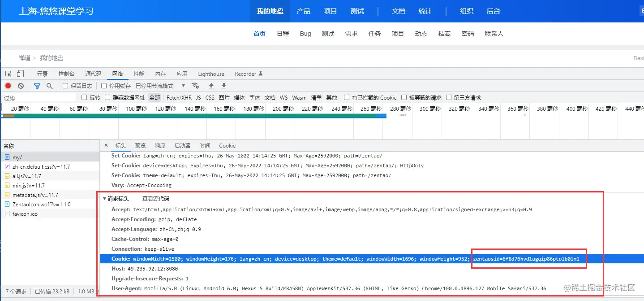The height and width of the screenshot is (301, 644).
Task: Click the 禅道 breadcrumb link
Action: [x=25, y=58]
